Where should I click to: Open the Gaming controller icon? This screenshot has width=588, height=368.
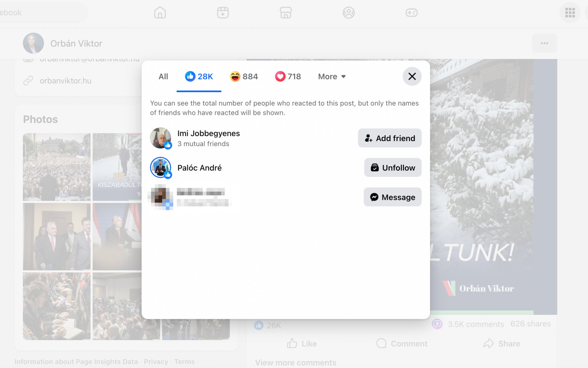point(411,13)
